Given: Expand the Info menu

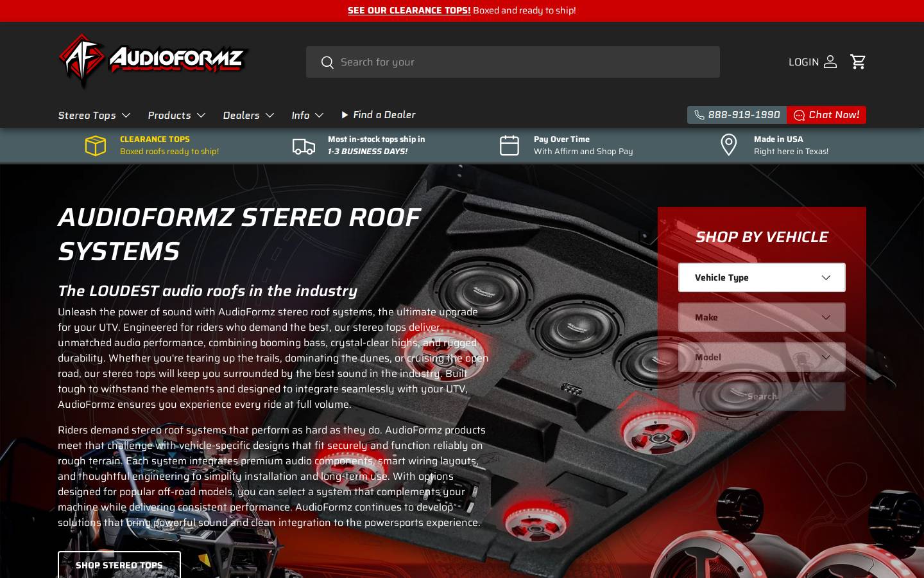Looking at the screenshot, I should point(307,115).
